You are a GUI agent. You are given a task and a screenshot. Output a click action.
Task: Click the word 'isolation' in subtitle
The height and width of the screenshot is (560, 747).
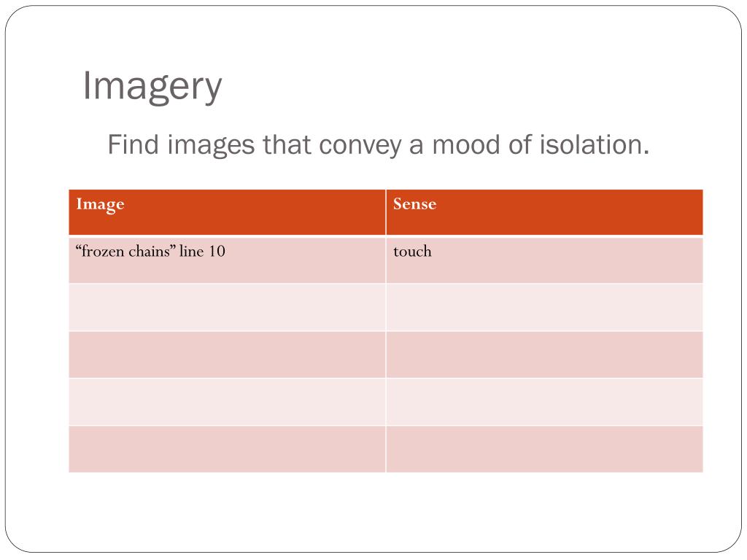click(594, 144)
